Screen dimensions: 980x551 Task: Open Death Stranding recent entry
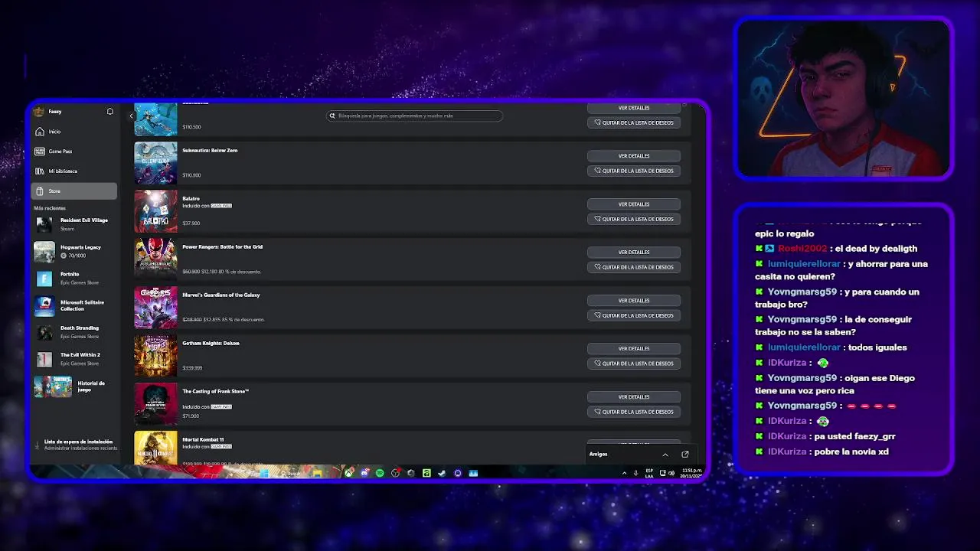[73, 332]
